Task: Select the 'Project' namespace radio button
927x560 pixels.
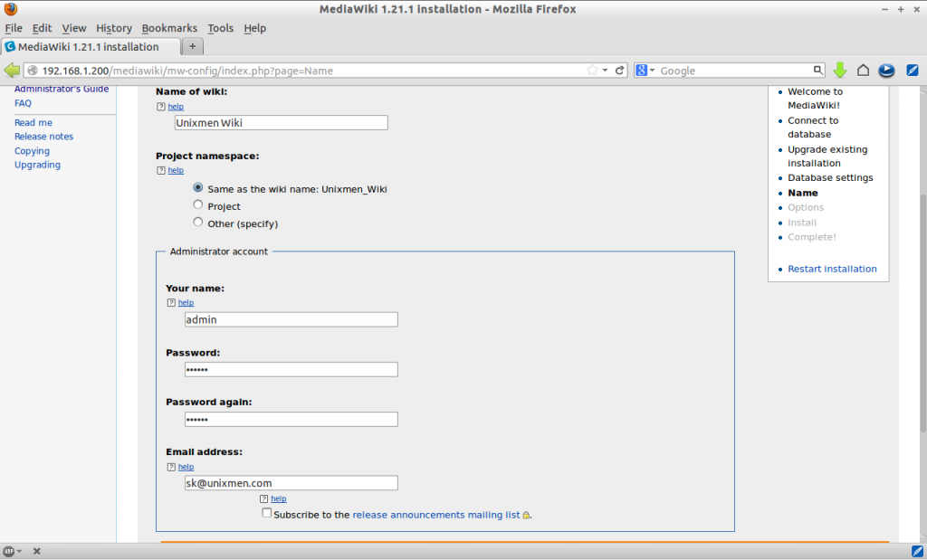Action: 198,204
